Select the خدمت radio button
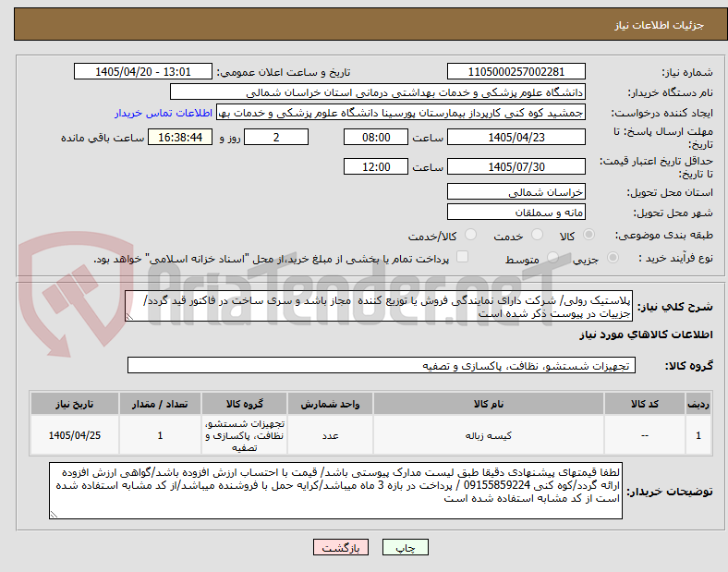Image resolution: width=728 pixels, height=572 pixels. click(x=537, y=235)
